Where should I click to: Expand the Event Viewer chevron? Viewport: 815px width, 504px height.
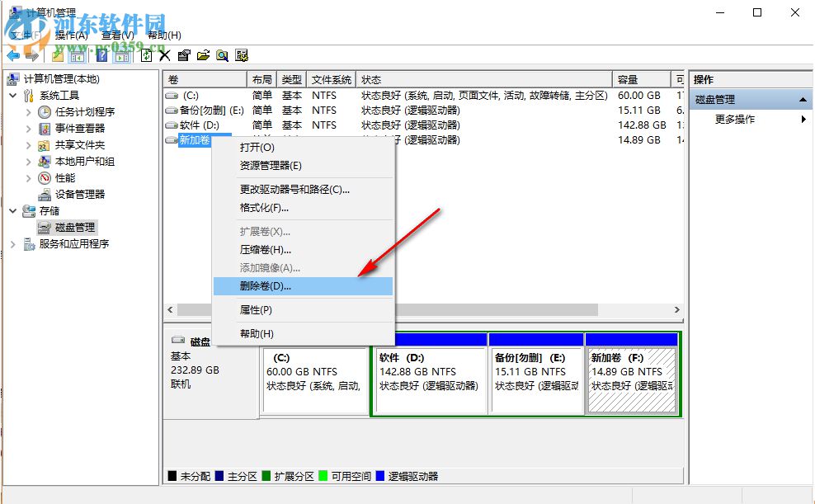click(x=29, y=129)
